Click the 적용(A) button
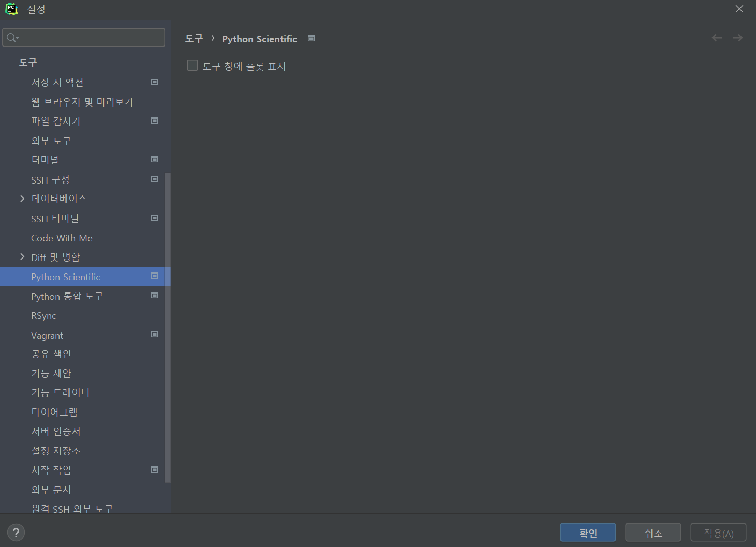Screen dimensions: 756x547 [x=718, y=533]
